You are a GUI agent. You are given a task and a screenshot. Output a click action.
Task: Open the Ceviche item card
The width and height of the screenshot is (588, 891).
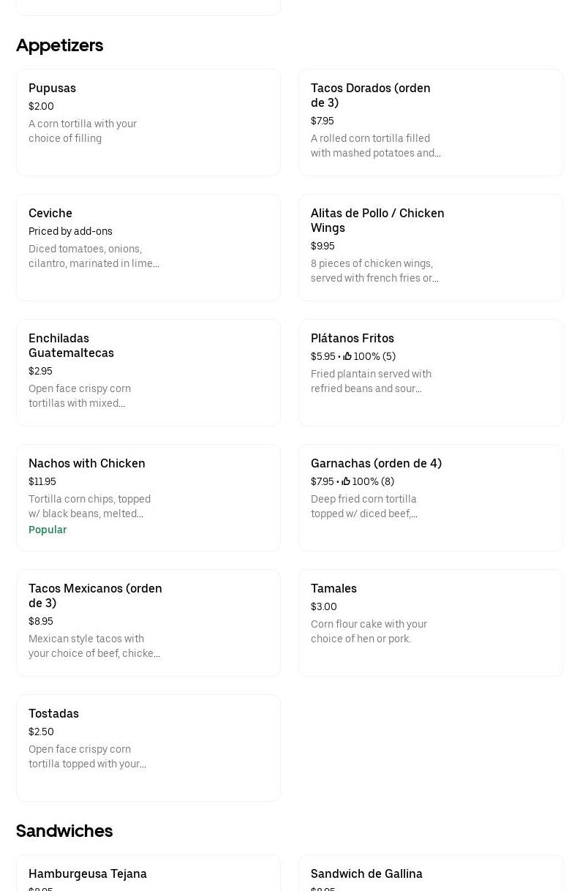click(x=148, y=247)
